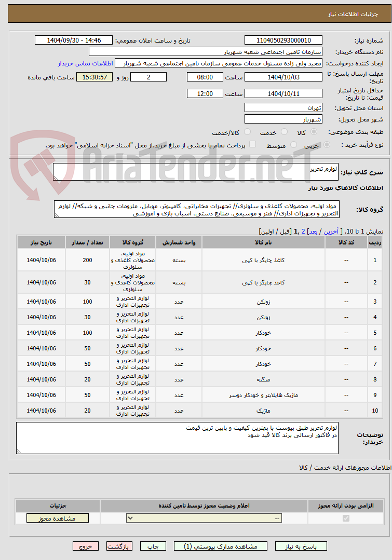Click item ماژیک هایلایتر و خودکار دوسر
The width and height of the screenshot is (392, 560).
click(x=263, y=395)
